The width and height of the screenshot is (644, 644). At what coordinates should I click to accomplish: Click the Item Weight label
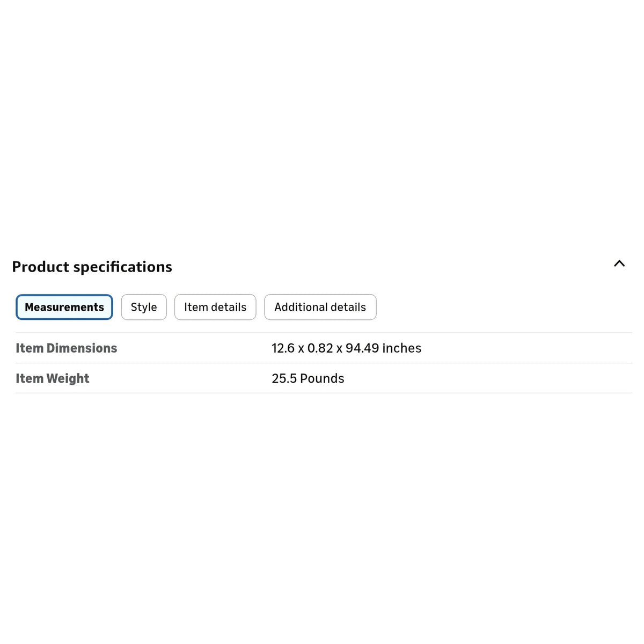pos(53,378)
